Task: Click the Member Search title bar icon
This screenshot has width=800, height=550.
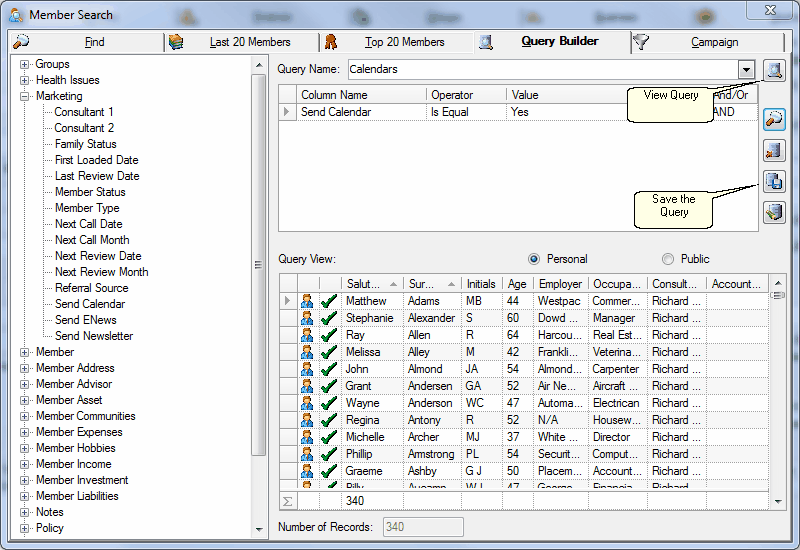Action: pyautogui.click(x=16, y=15)
